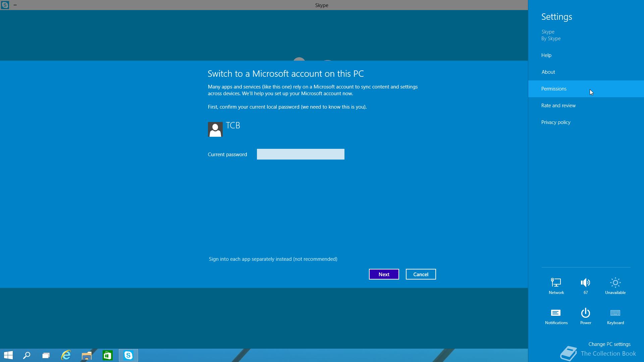
Task: Launch Internet Explorer from the taskbar
Action: (66, 355)
